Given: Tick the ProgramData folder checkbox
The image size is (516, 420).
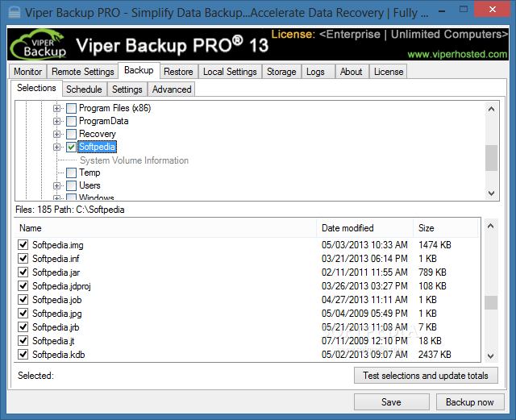Looking at the screenshot, I should click(x=72, y=121).
